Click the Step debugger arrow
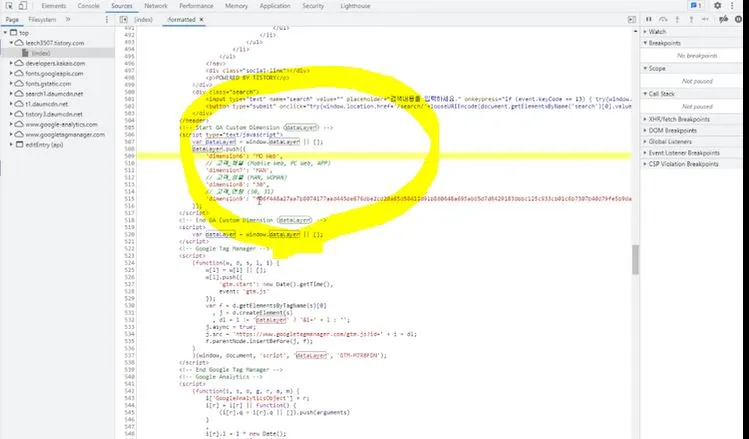This screenshot has height=439, width=749. (705, 20)
